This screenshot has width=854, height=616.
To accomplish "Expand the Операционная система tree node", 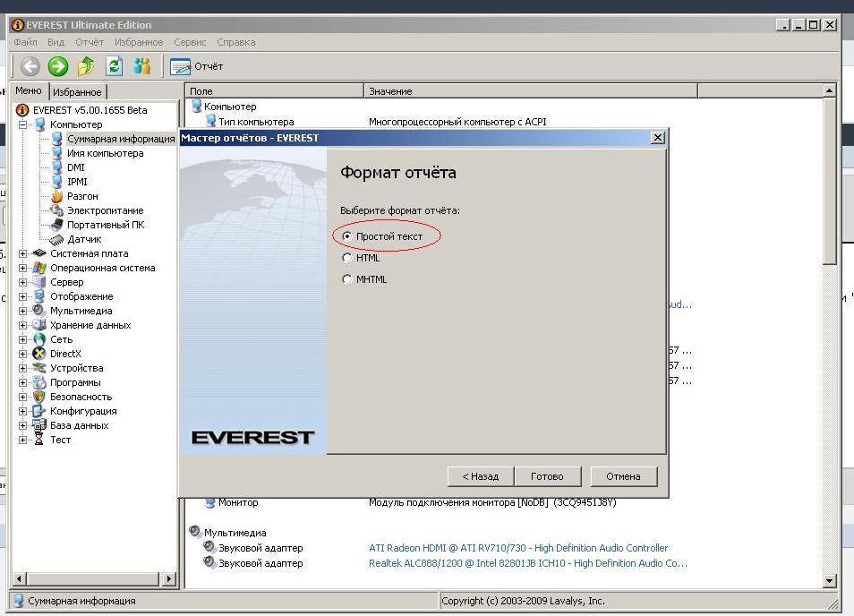I will (23, 268).
